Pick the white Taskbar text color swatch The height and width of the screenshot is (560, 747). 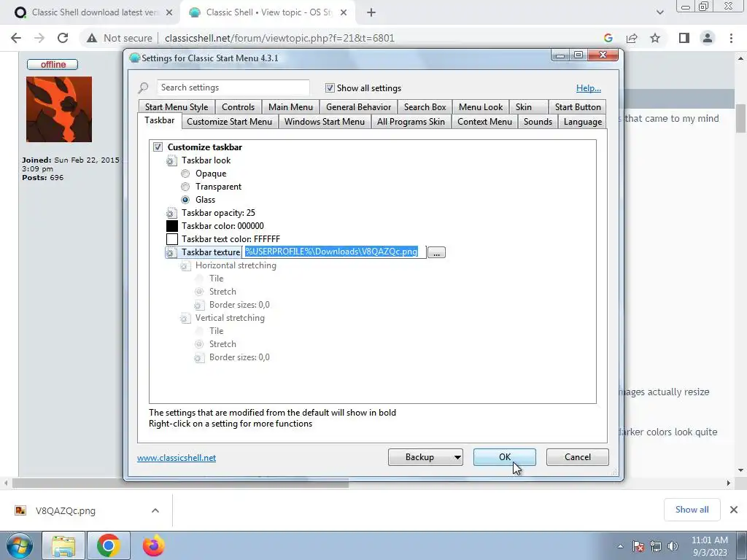(172, 239)
